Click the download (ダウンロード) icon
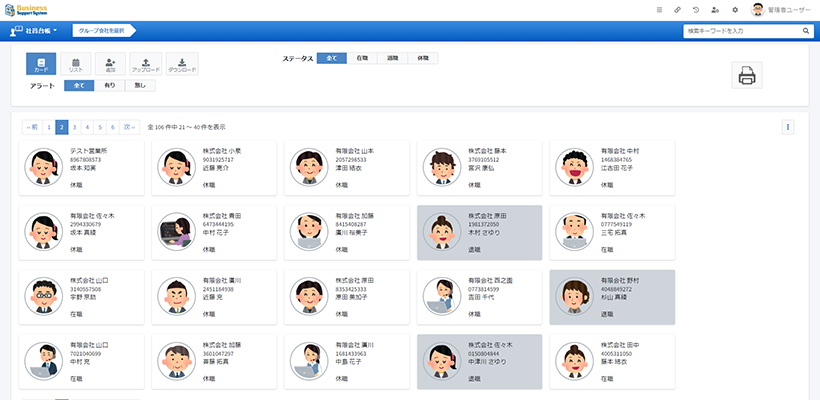This screenshot has width=820, height=400. click(x=181, y=64)
